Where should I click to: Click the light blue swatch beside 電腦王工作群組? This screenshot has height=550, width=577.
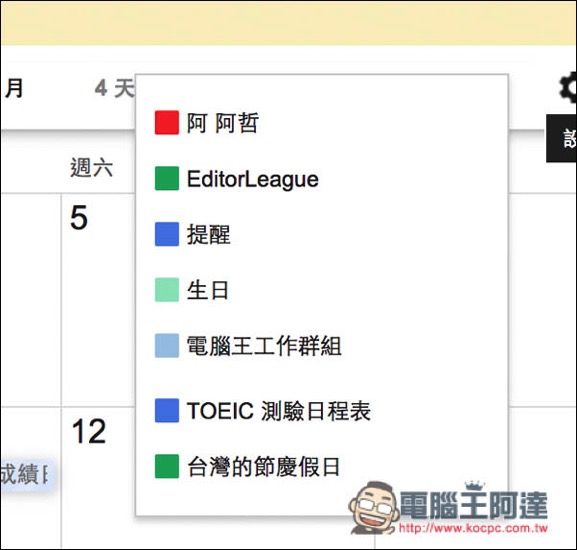tap(167, 346)
